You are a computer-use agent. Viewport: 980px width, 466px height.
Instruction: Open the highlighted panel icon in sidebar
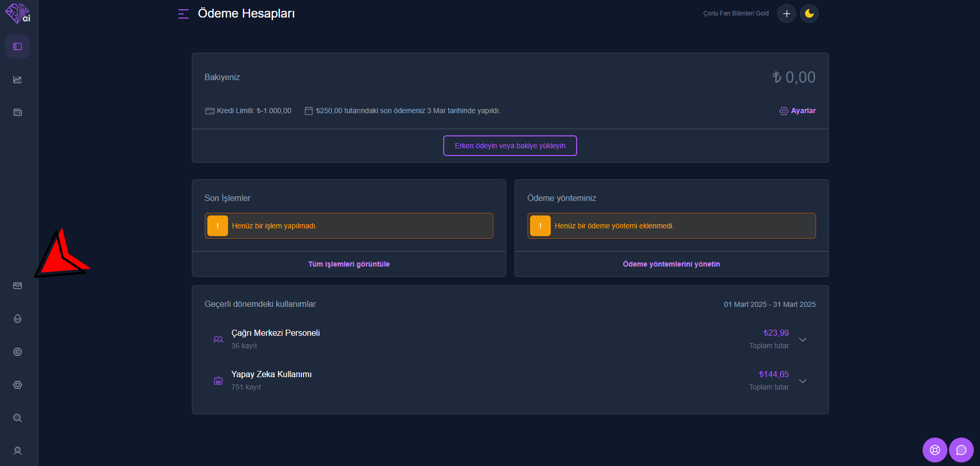coord(18,46)
